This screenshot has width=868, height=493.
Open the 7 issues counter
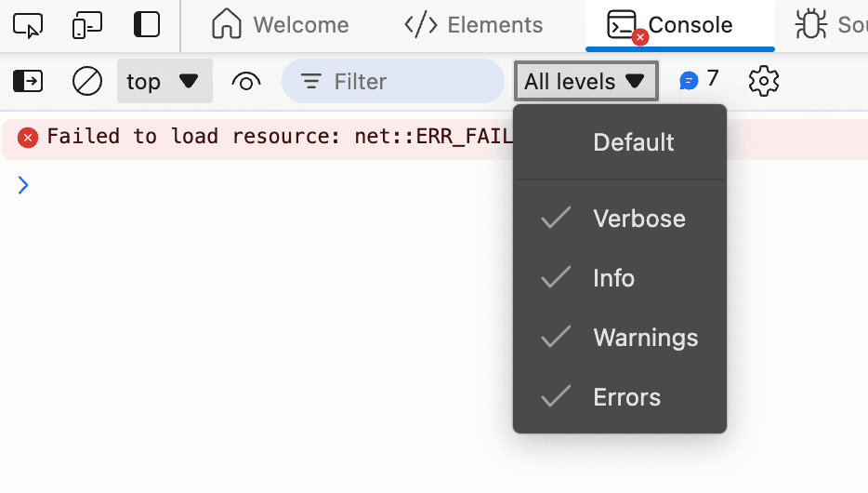[x=699, y=80]
